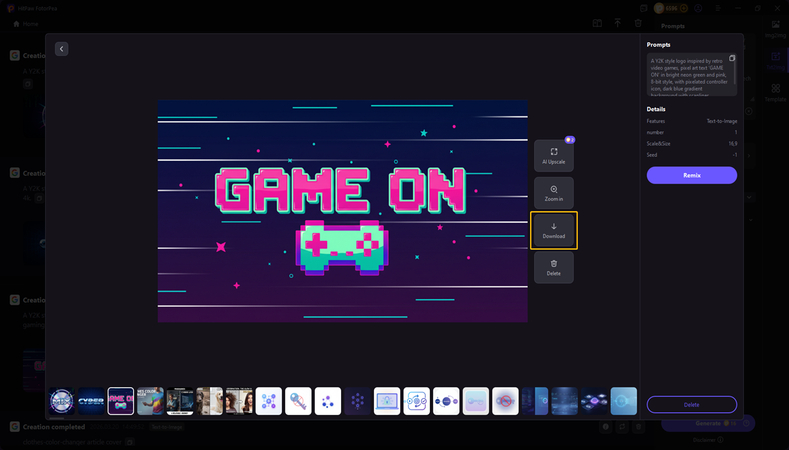789x450 pixels.
Task: Click the back arrow to exit preview
Action: (x=61, y=49)
